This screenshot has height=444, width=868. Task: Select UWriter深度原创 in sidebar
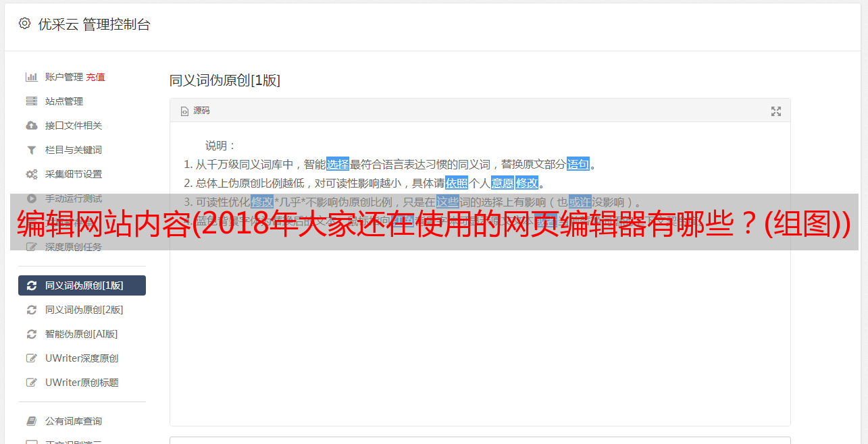pos(82,358)
